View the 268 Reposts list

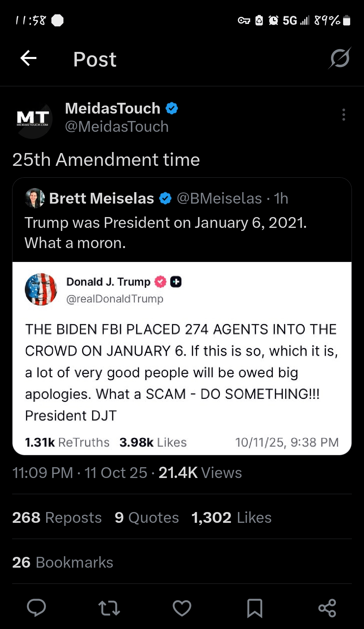coord(57,517)
